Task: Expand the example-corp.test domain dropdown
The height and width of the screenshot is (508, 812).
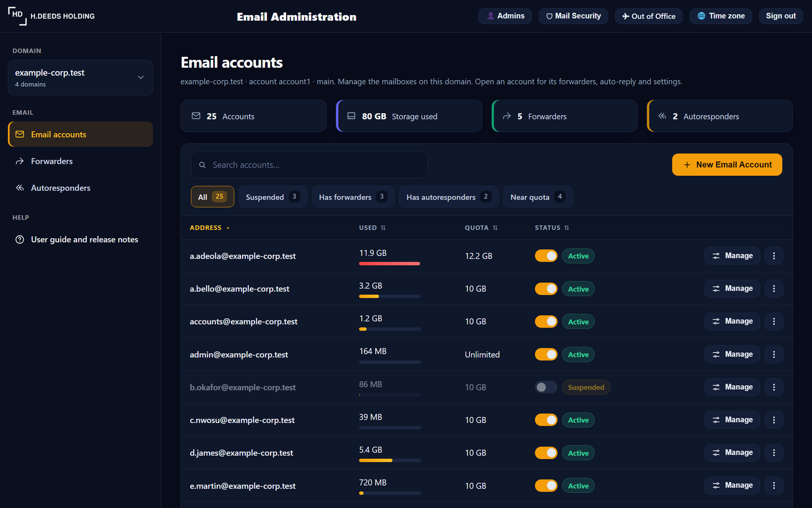Action: click(80, 78)
